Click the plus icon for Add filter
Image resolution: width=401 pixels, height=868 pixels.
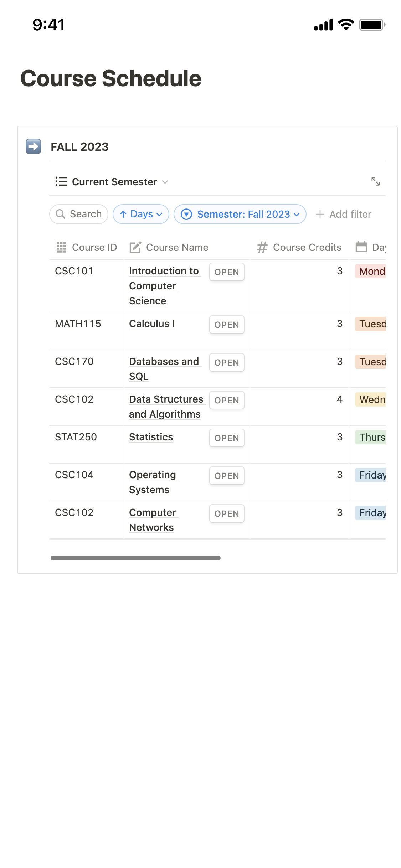click(x=320, y=214)
